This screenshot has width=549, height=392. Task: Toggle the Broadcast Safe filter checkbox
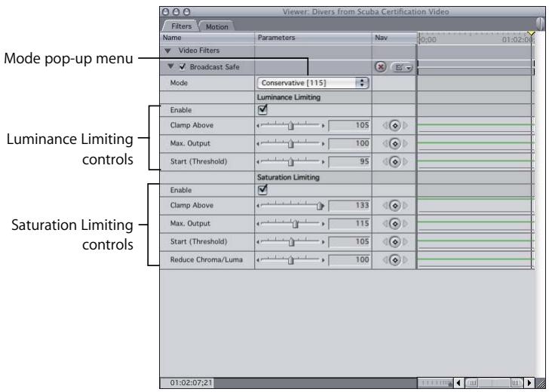point(182,66)
